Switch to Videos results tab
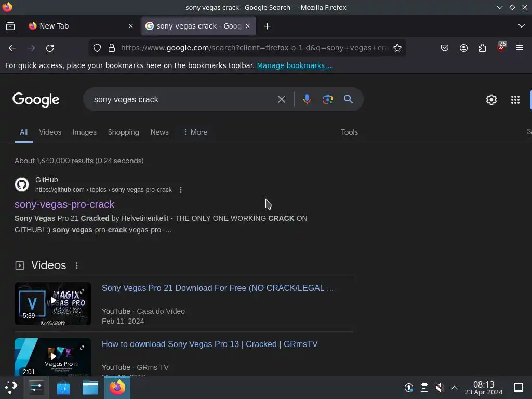 point(50,132)
